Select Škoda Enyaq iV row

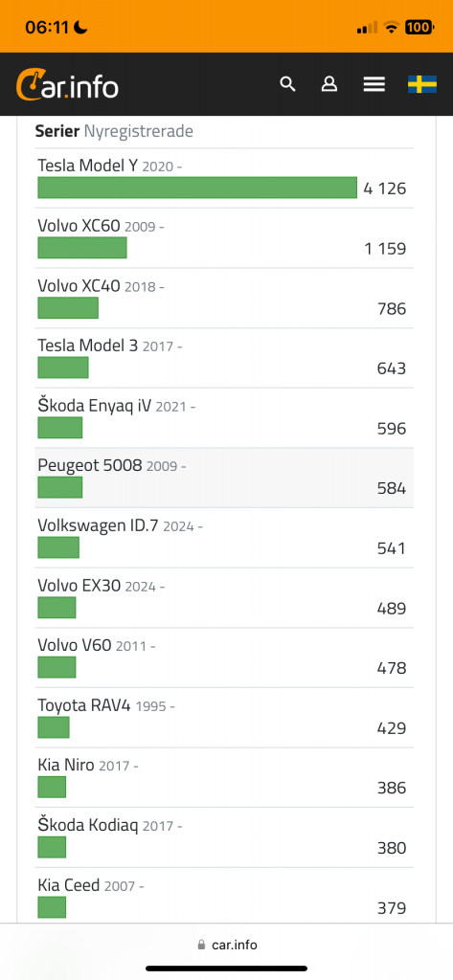coord(224,418)
